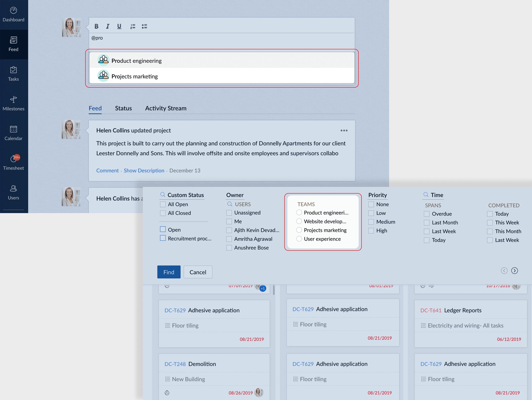Check Today under Completed

[490, 214]
